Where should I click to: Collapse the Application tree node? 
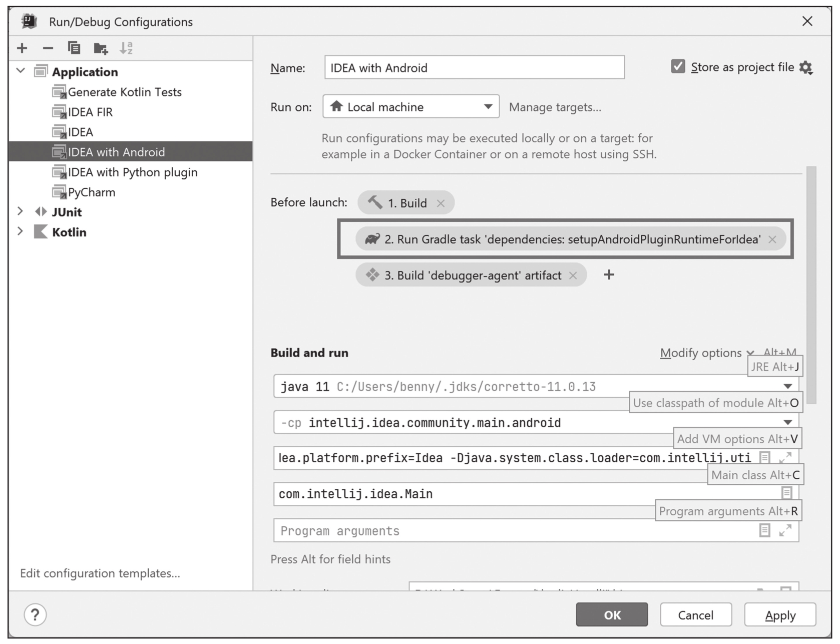(21, 71)
